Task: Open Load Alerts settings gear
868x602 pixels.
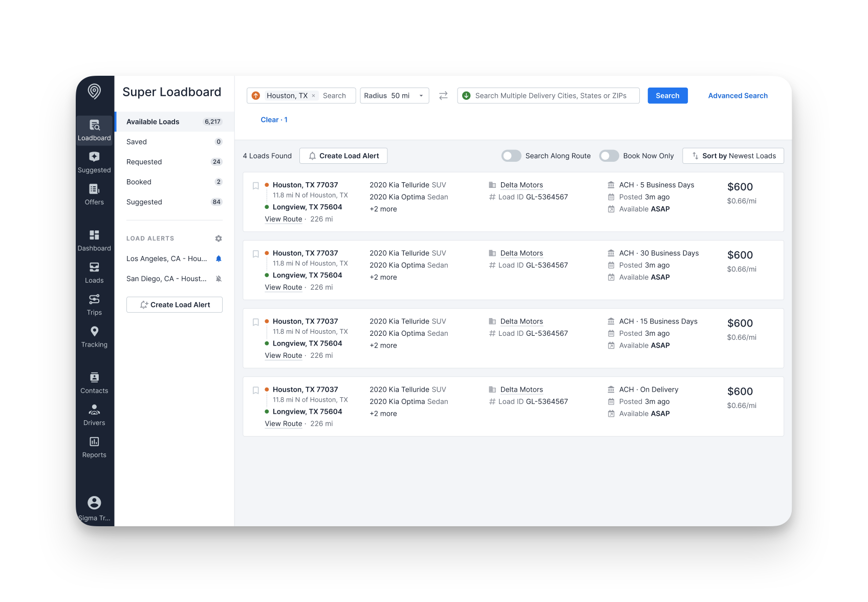Action: coord(219,239)
